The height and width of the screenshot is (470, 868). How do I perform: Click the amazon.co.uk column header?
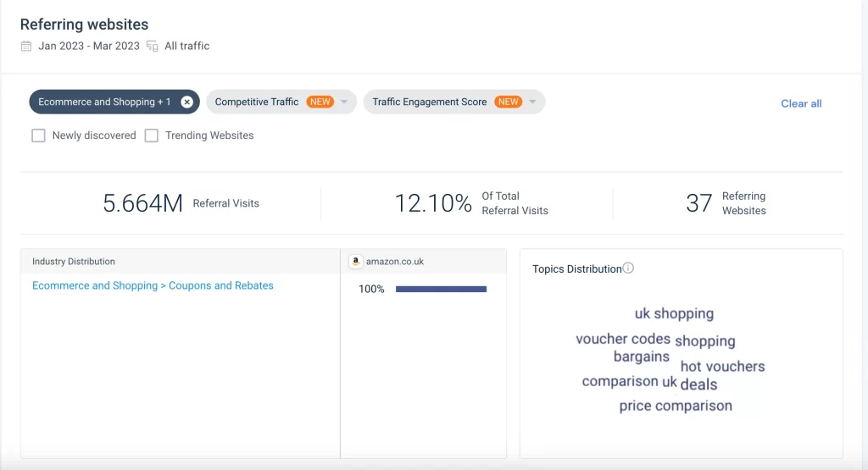(395, 262)
